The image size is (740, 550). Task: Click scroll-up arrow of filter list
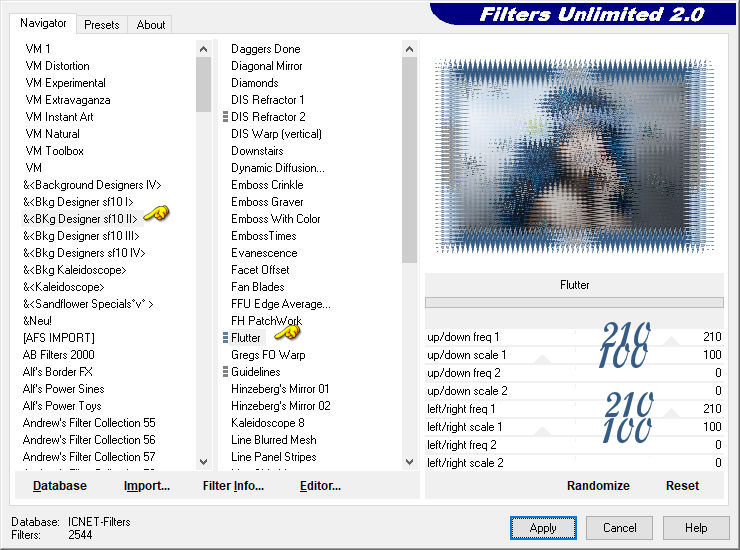point(410,49)
